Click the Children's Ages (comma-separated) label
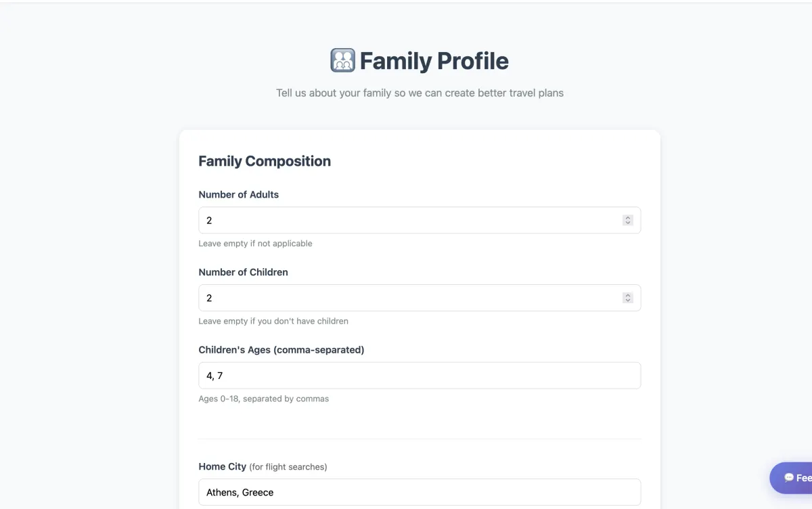Viewport: 812px width, 509px height. 281,350
